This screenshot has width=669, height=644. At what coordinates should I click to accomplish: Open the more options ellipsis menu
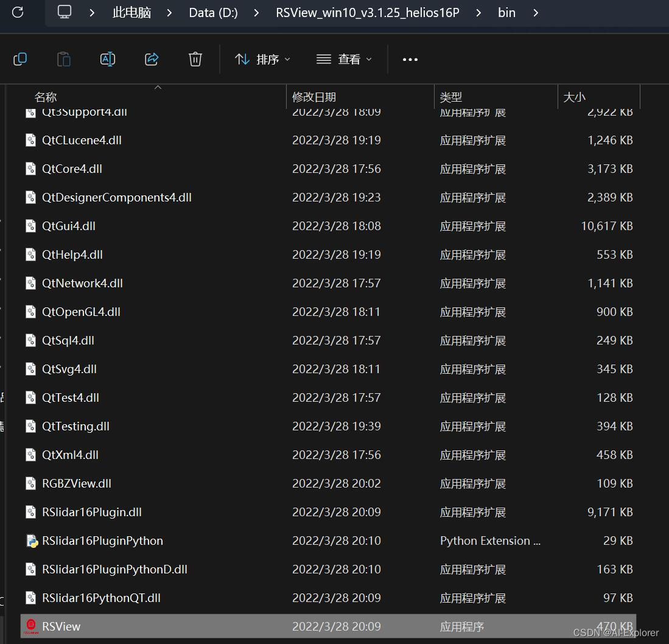click(410, 59)
